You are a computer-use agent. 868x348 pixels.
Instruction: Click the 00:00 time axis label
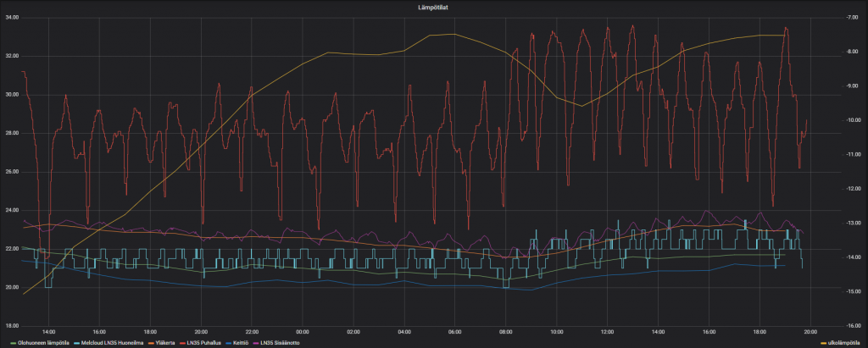tap(303, 332)
